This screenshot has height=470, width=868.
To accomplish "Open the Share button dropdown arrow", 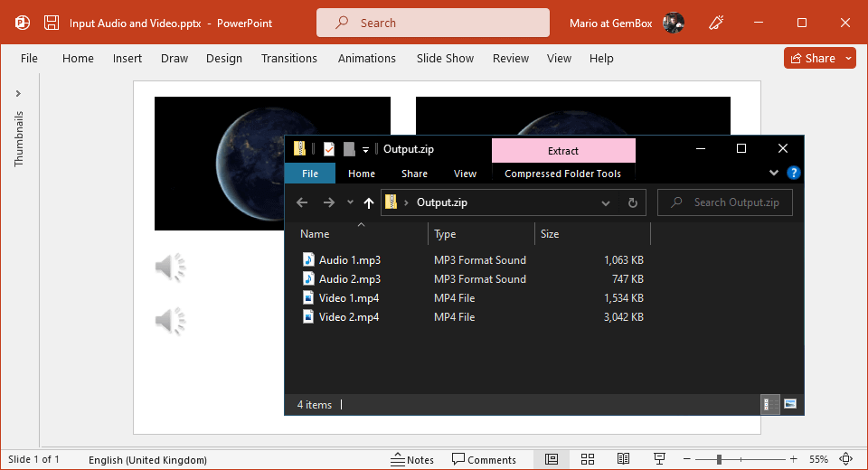I will (849, 58).
